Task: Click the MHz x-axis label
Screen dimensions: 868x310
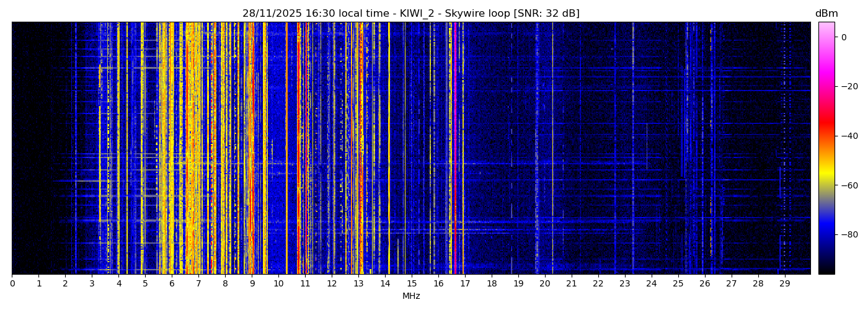Action: click(x=411, y=296)
